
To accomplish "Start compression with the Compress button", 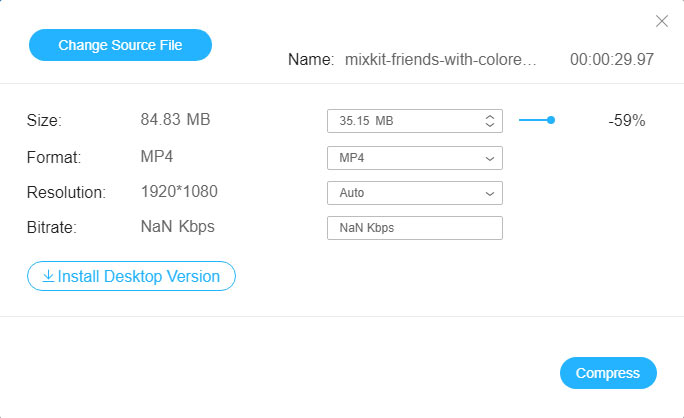I will 608,373.
